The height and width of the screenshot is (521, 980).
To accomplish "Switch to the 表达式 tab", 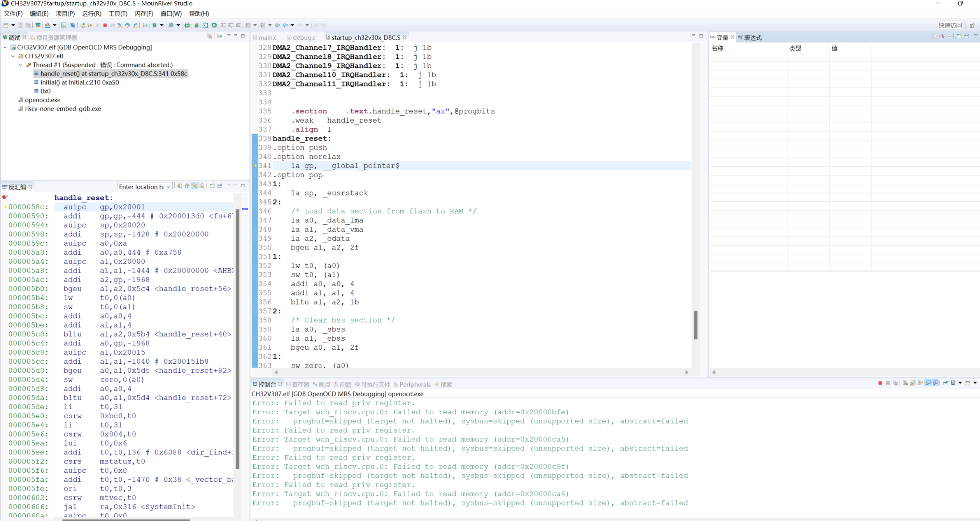I will point(750,37).
